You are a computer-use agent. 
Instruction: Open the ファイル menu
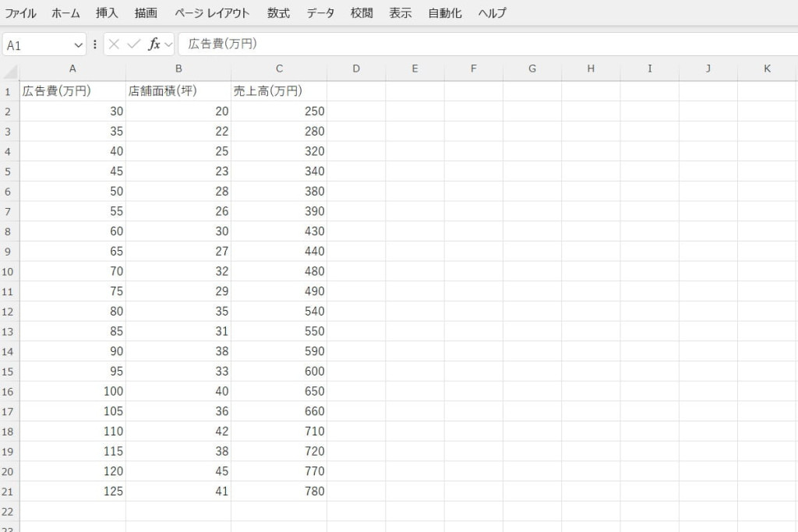point(20,13)
